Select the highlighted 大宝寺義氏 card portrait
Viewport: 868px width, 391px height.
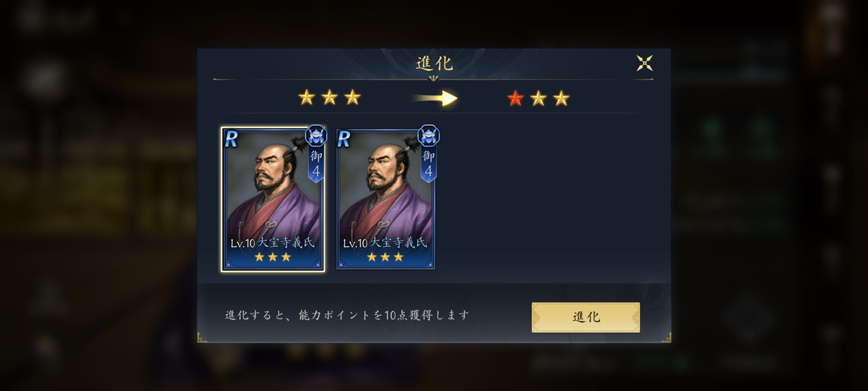(x=273, y=199)
